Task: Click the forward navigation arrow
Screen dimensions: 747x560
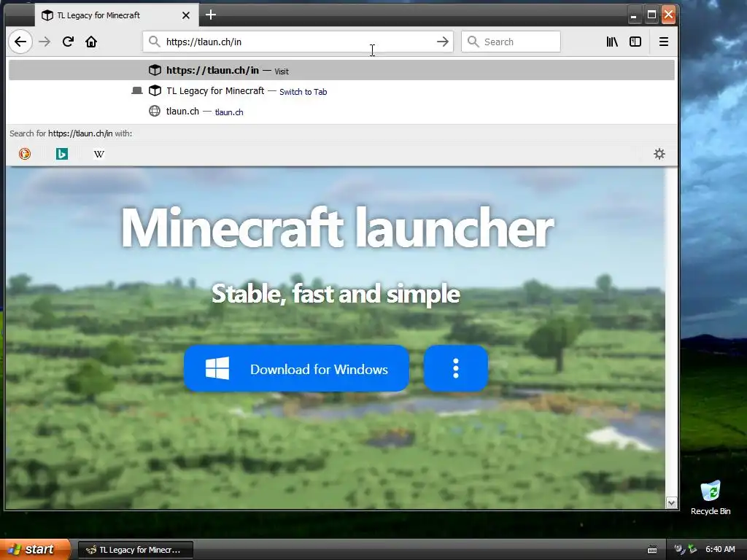Action: (44, 42)
